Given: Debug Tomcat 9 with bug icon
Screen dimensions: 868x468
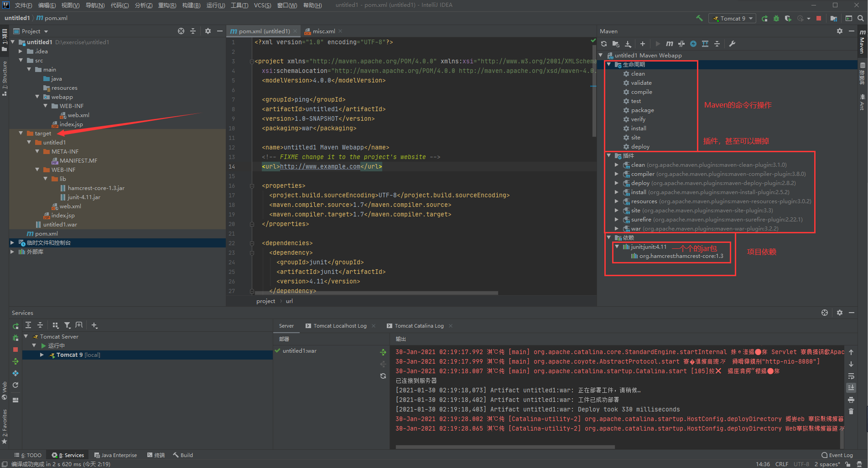Looking at the screenshot, I should (776, 18).
